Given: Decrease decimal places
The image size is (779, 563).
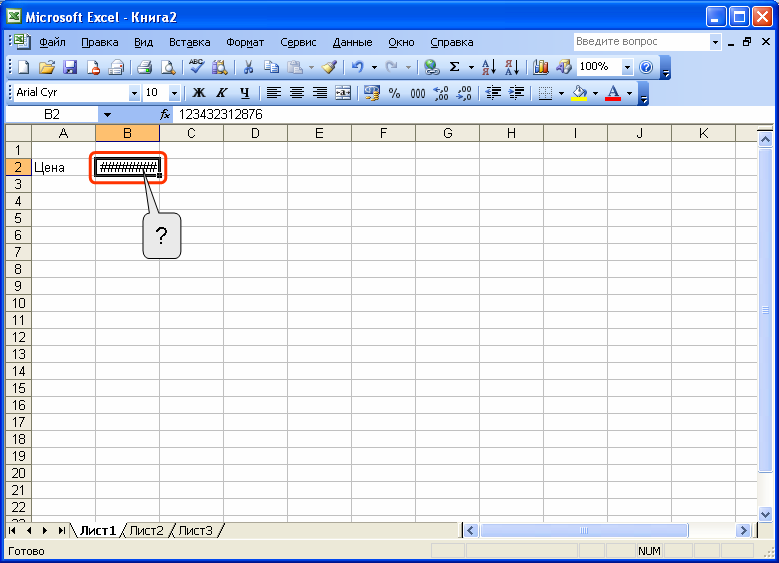Looking at the screenshot, I should [464, 93].
